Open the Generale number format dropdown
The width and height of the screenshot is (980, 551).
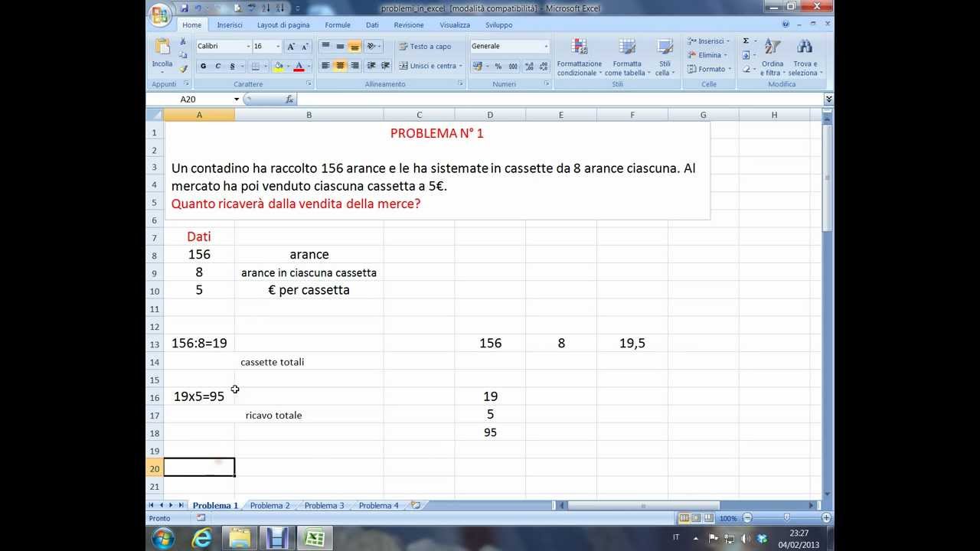546,47
